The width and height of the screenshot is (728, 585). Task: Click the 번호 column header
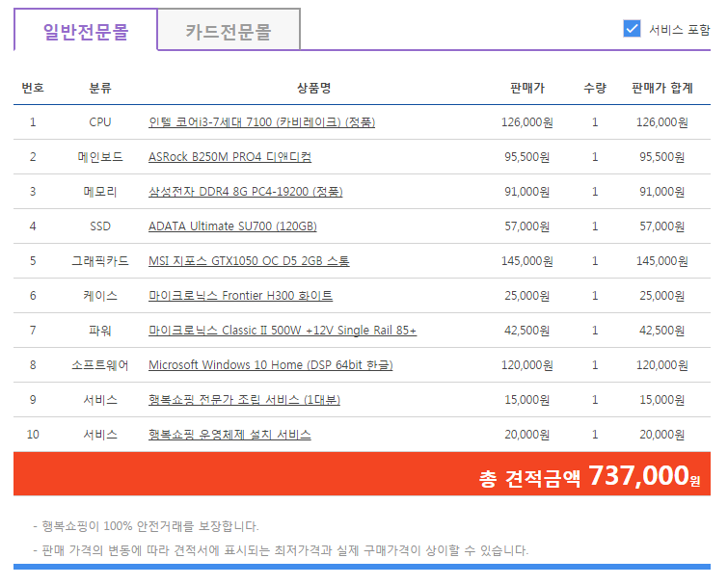pyautogui.click(x=33, y=88)
